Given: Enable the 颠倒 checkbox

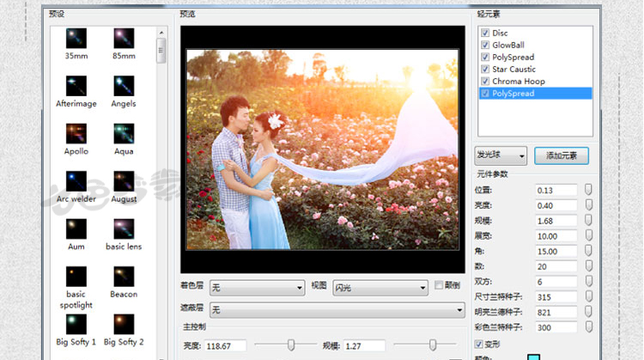Looking at the screenshot, I should click(439, 285).
